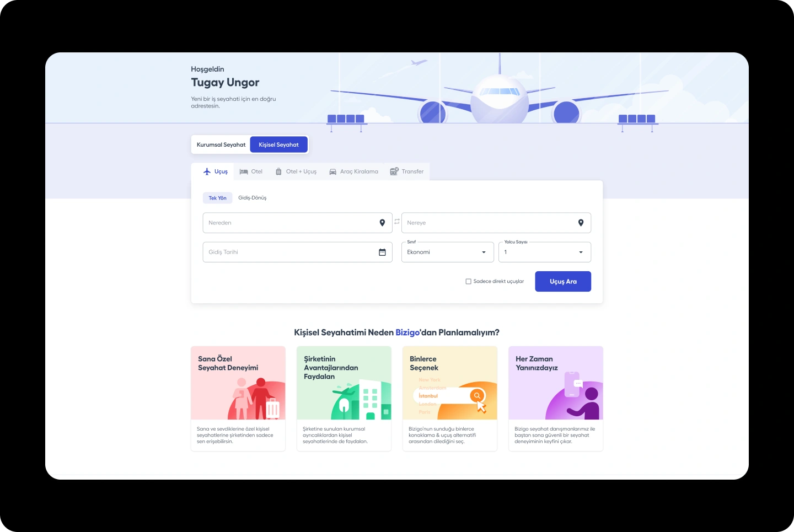Click the location pin in Nereye field
The width and height of the screenshot is (794, 532).
pos(581,223)
